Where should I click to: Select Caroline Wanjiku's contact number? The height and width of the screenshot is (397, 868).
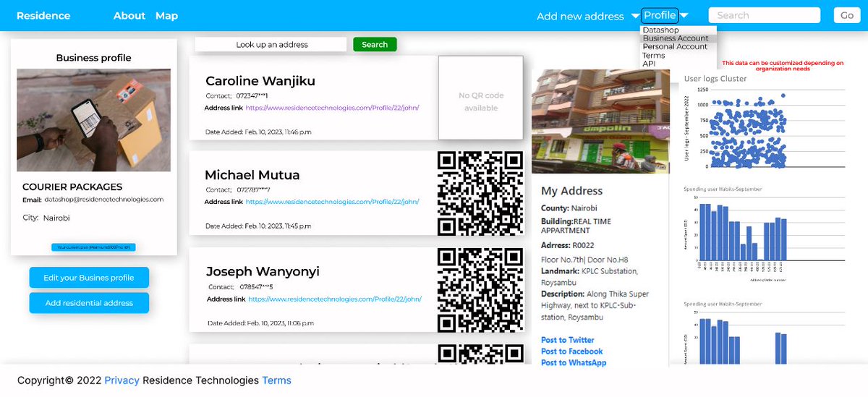252,95
